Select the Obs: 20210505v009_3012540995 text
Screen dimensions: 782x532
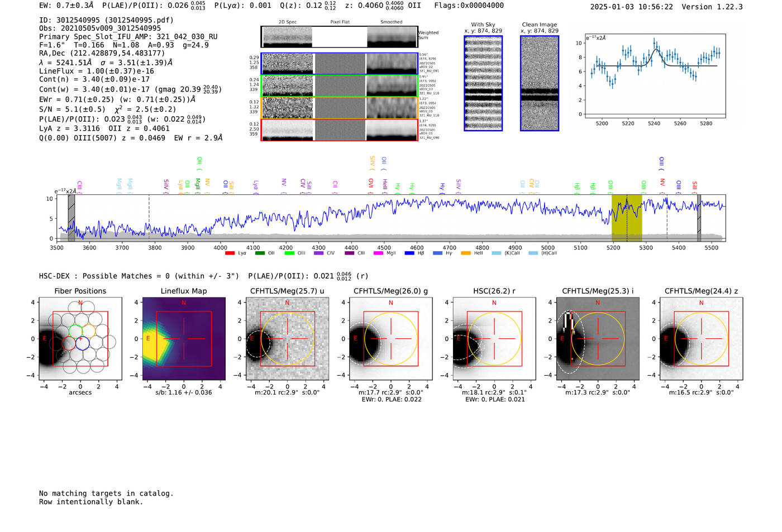tap(100, 28)
